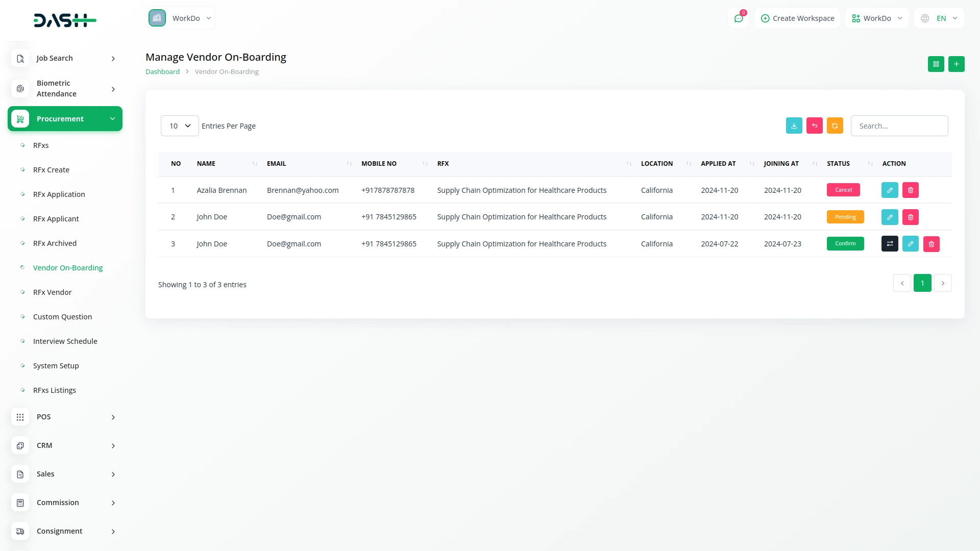980x551 pixels.
Task: Sort table by Status column
Action: coord(850,164)
